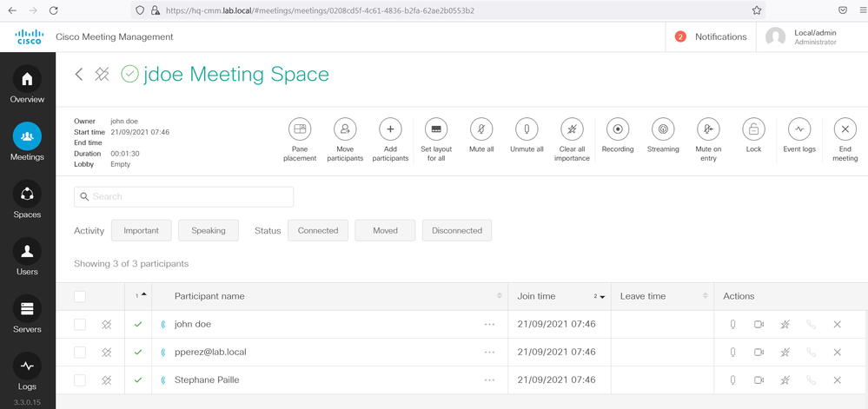The image size is (868, 409).
Task: Mute all participants
Action: click(481, 129)
